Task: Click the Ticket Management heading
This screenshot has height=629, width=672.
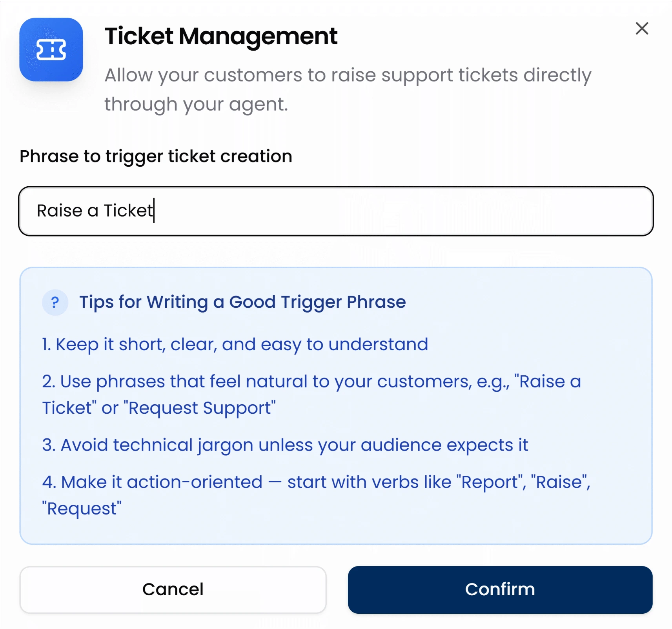Action: 220,36
